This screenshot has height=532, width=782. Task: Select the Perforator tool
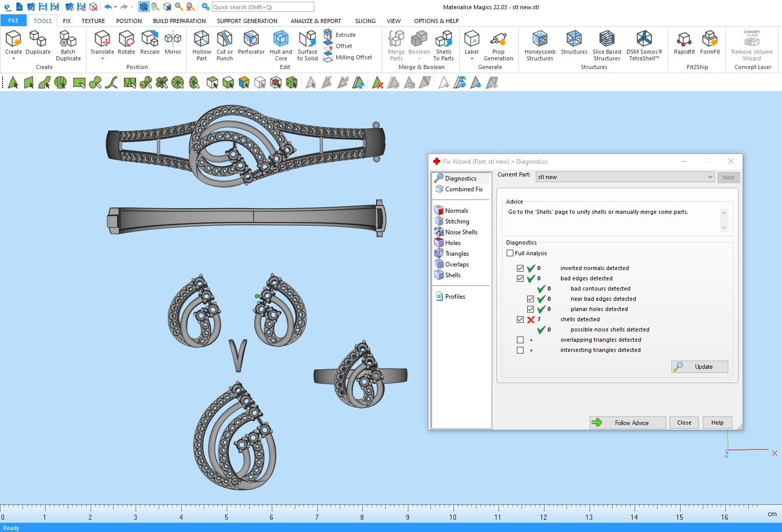click(x=251, y=39)
